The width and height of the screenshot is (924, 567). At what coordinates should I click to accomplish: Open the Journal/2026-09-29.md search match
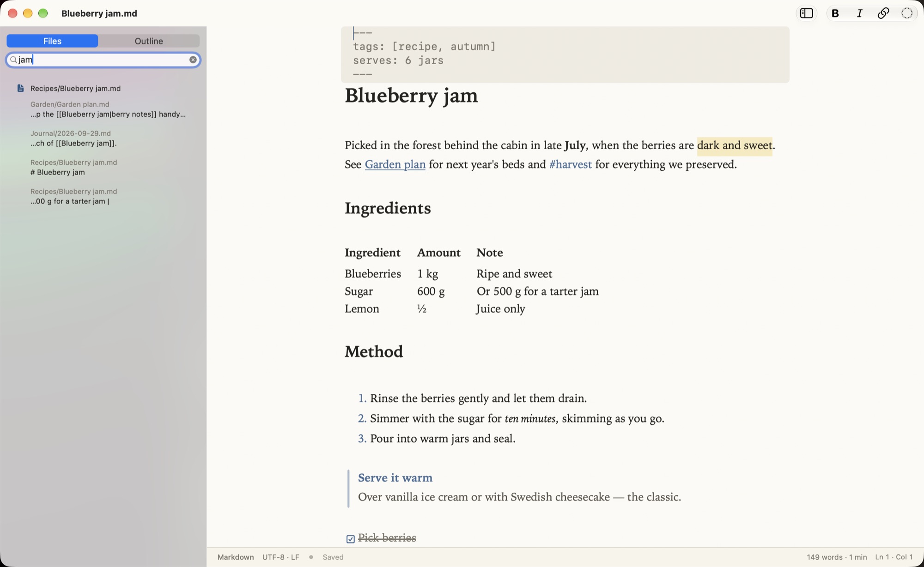73,139
